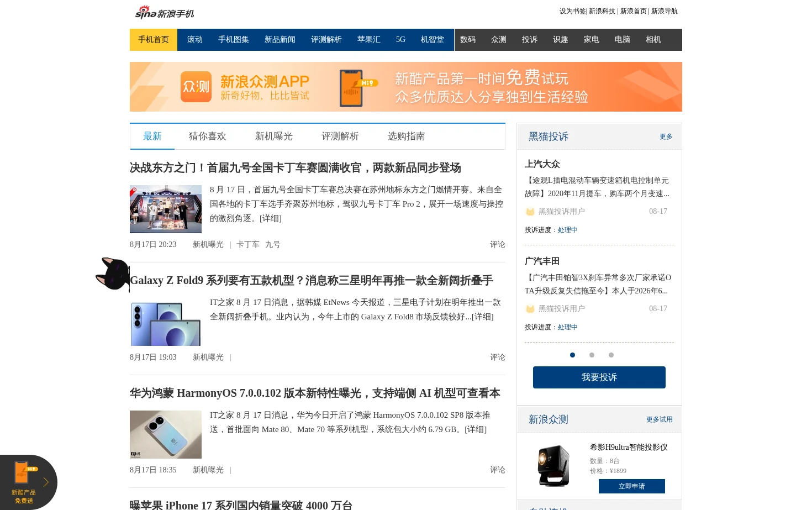Viewport: 812px width, 510px height.
Task: Click 处理中 status under 上汽大众 complaint
Action: (x=568, y=230)
